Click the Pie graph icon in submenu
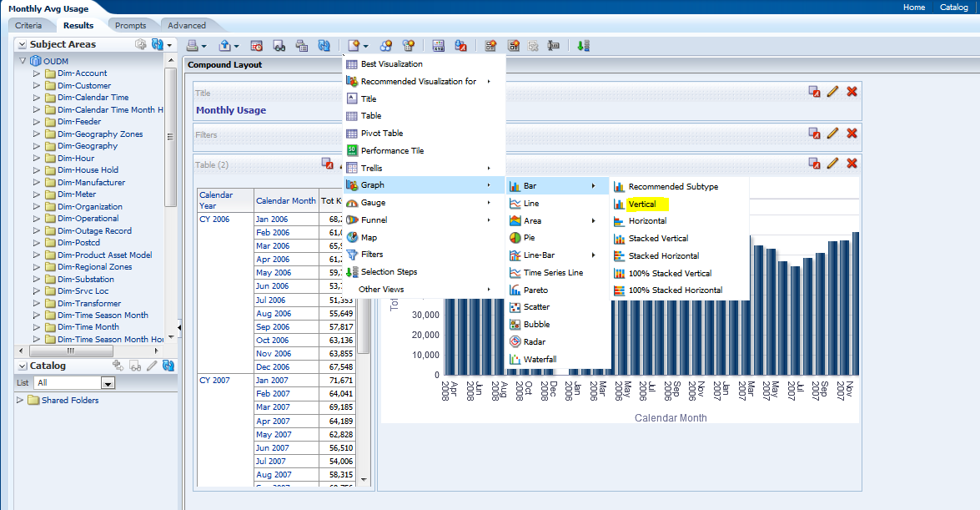The image size is (980, 510). [515, 238]
